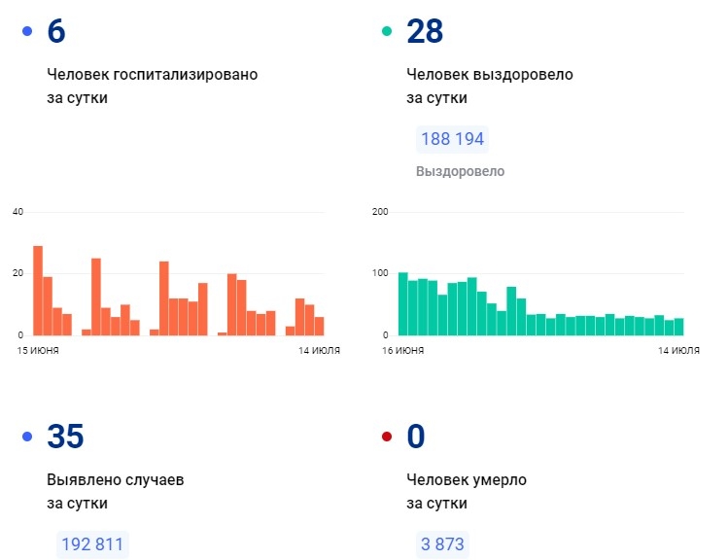Open the 192 811 total cases badge
This screenshot has height=560, width=728.
92,544
